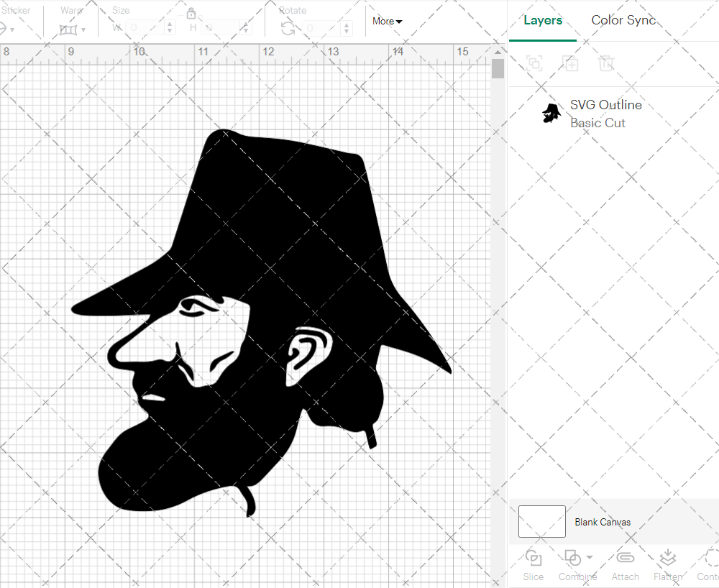Viewport: 719px width, 588px height.
Task: Select the Warp tool icon
Action: pos(68,29)
